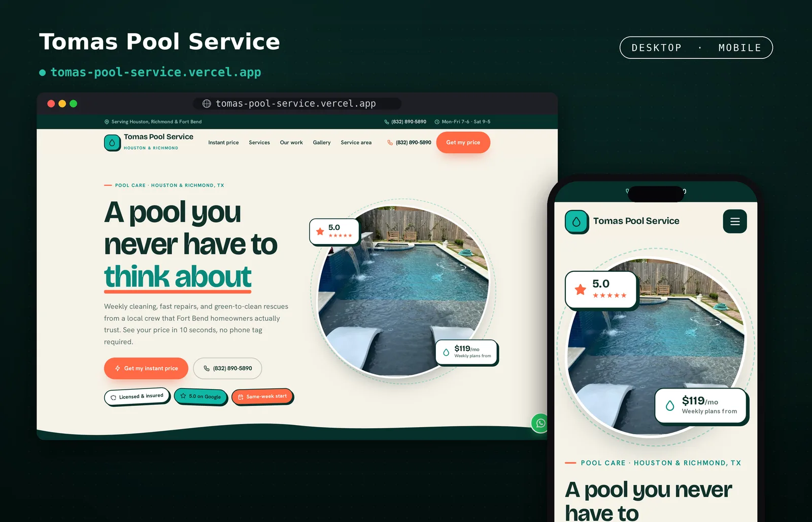
Task: Click the 'HOUSTON & RICHMOND' logo subtitle
Action: coord(151,148)
